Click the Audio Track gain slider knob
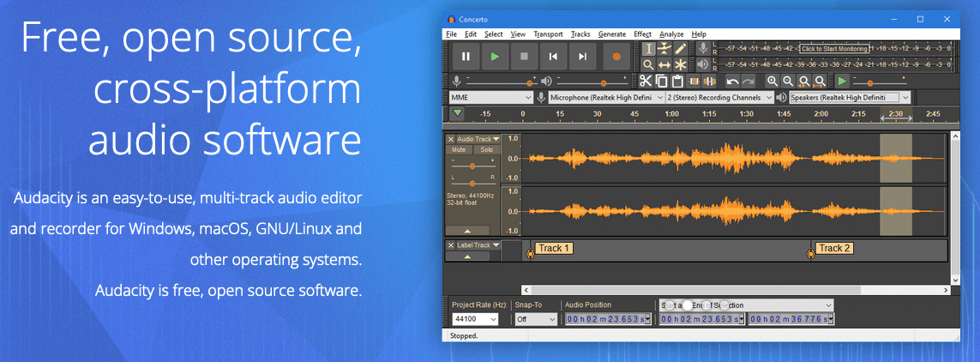This screenshot has width=980, height=362. click(472, 166)
